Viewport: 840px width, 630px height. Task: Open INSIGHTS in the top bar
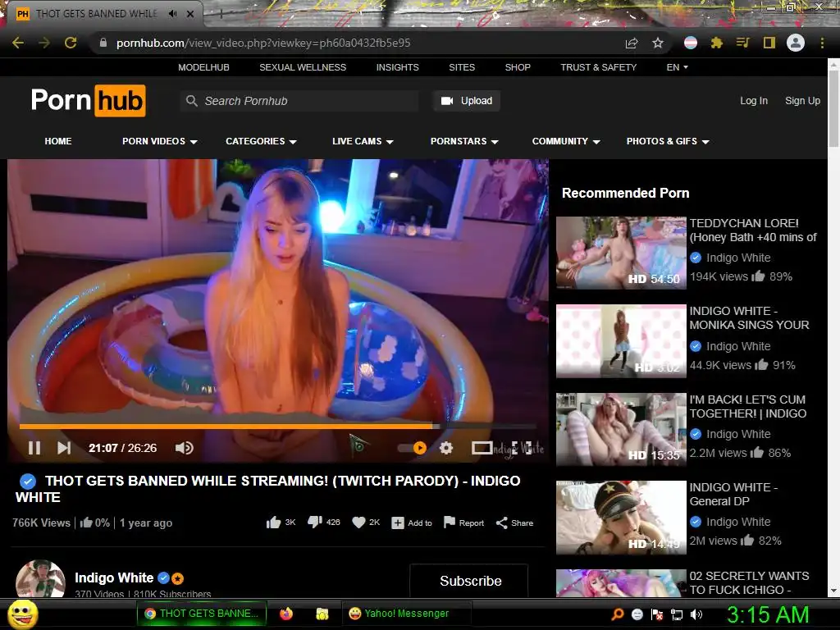click(x=398, y=67)
